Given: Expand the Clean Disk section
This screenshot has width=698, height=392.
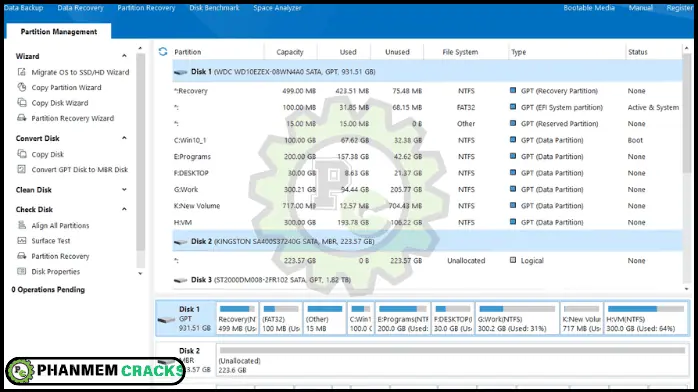Looking at the screenshot, I should click(x=124, y=190).
